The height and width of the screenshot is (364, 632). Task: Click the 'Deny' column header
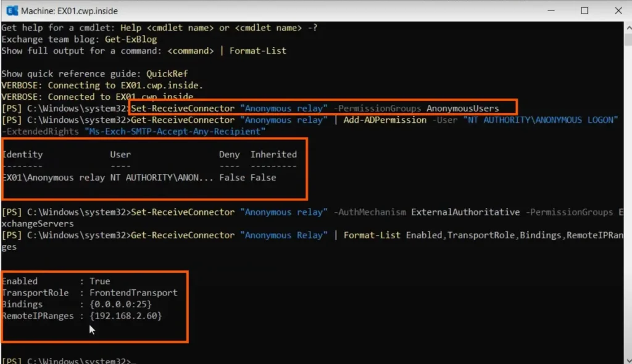[x=230, y=154]
